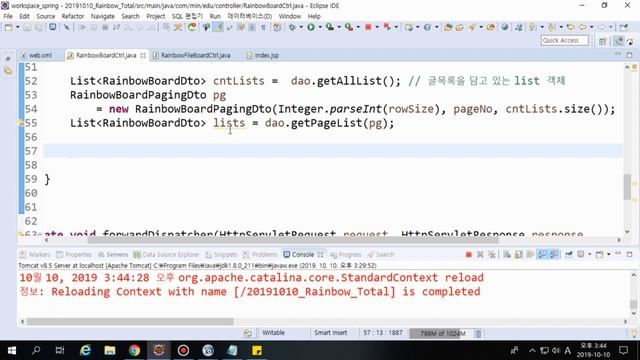This screenshot has width=640, height=360.
Task: Click the Pin editor icon at toolbar end
Action: click(623, 27)
